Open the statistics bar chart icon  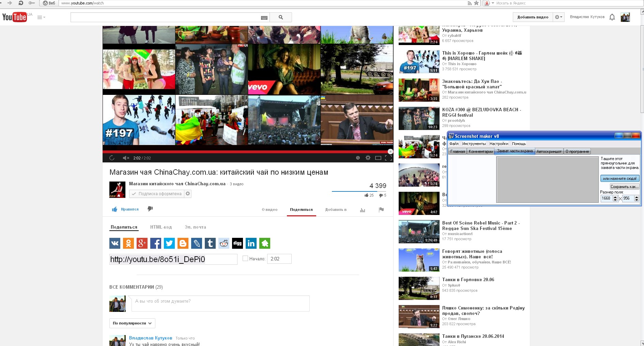point(363,210)
